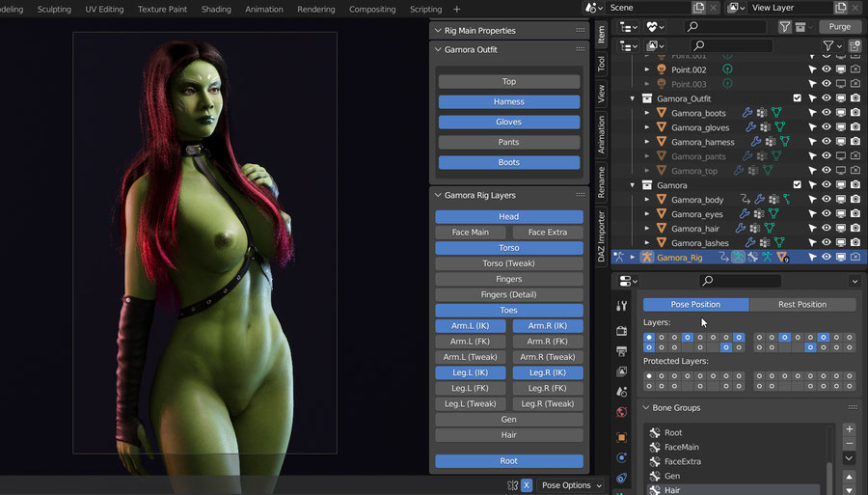Collapse the Gamora_Outfit collection

(632, 98)
